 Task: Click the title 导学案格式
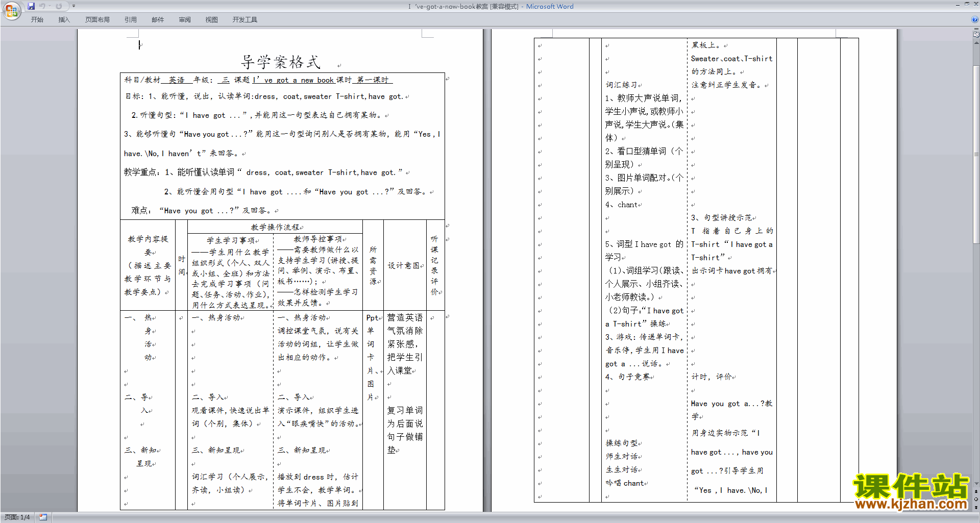281,62
